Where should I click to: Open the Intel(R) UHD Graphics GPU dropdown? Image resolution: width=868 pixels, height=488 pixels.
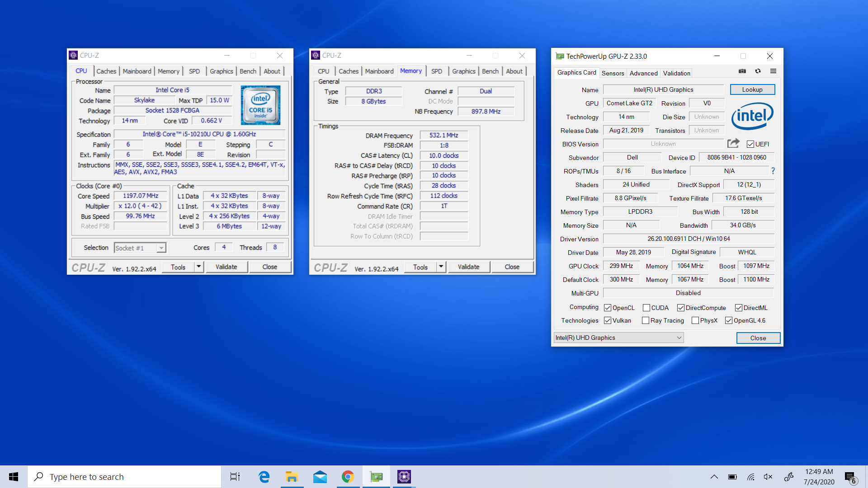(618, 338)
